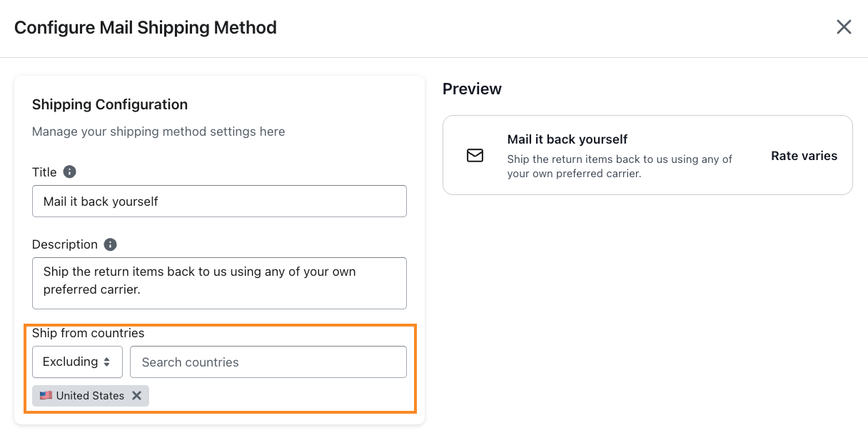Viewport: 868px width, 448px height.
Task: Click the Search countries field
Action: coord(268,362)
